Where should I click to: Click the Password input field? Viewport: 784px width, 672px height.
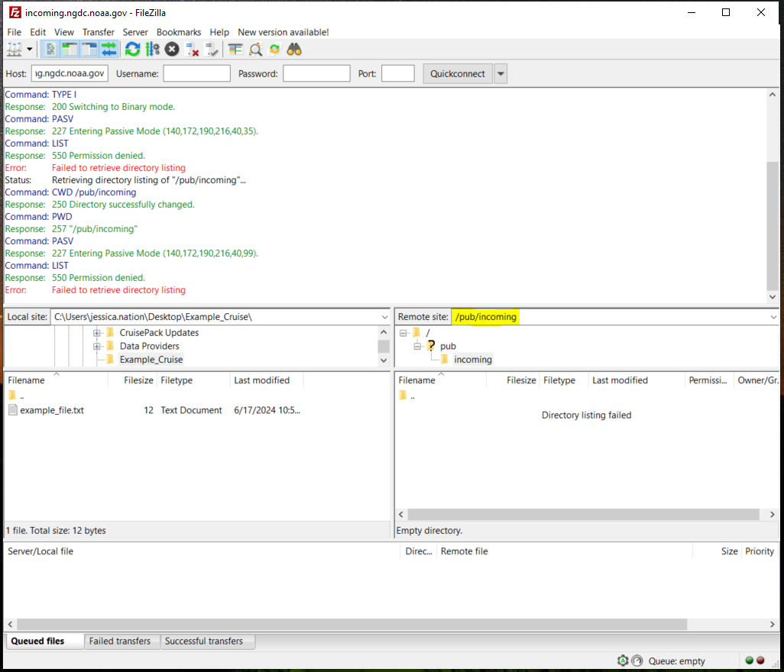pos(316,73)
